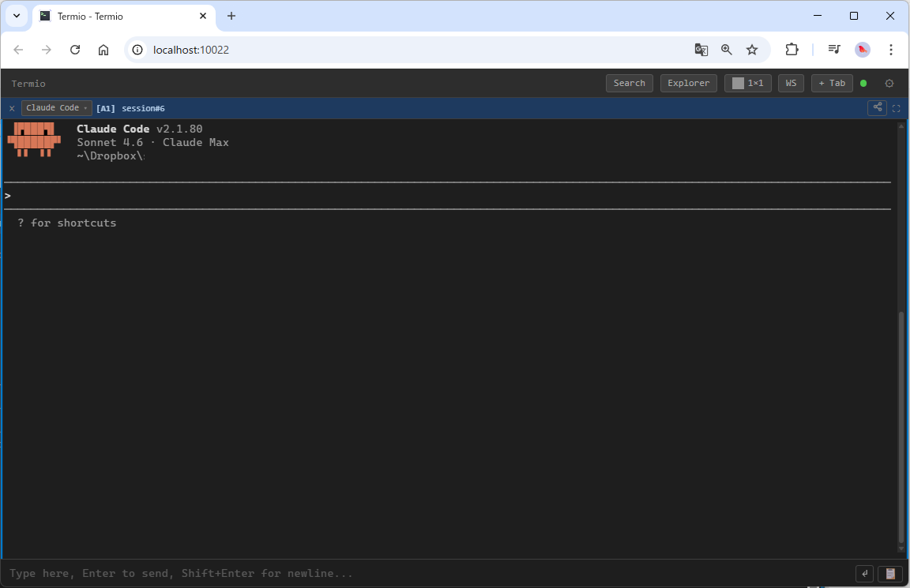This screenshot has width=910, height=588.
Task: Click the Enter send icon next to input
Action: pyautogui.click(x=864, y=573)
